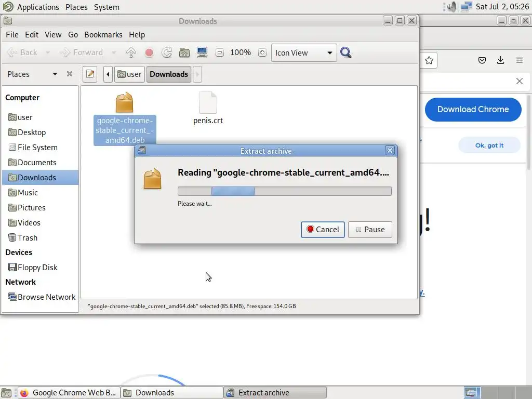The width and height of the screenshot is (532, 399).
Task: Open the File menu
Action: pyautogui.click(x=12, y=35)
